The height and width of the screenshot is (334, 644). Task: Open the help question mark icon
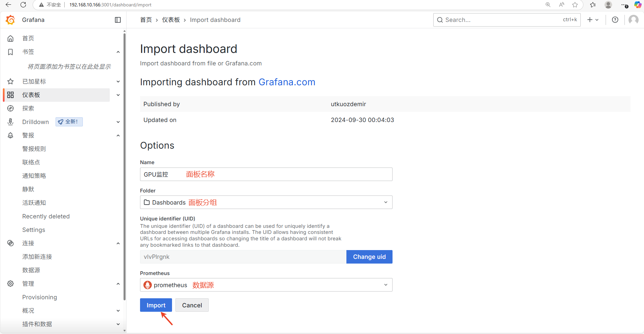[615, 20]
